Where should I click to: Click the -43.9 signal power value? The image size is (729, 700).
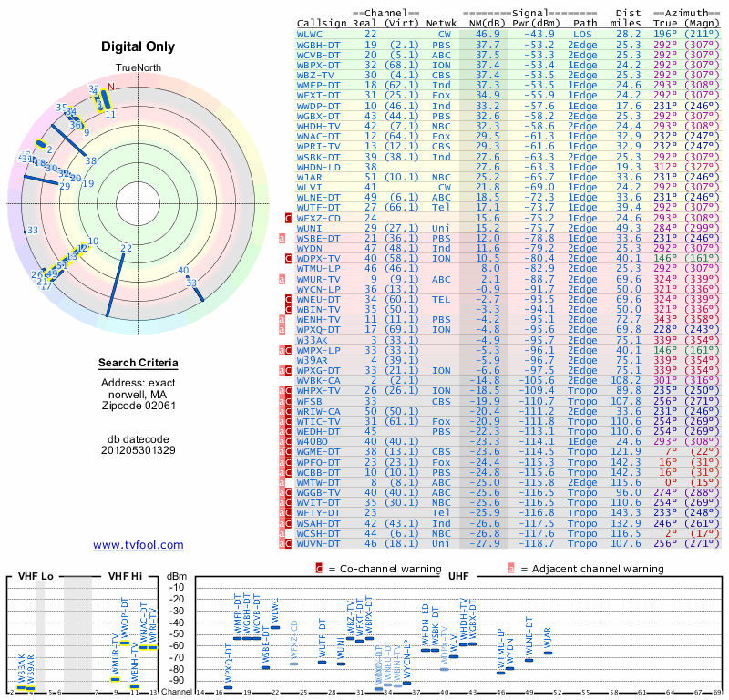[539, 34]
